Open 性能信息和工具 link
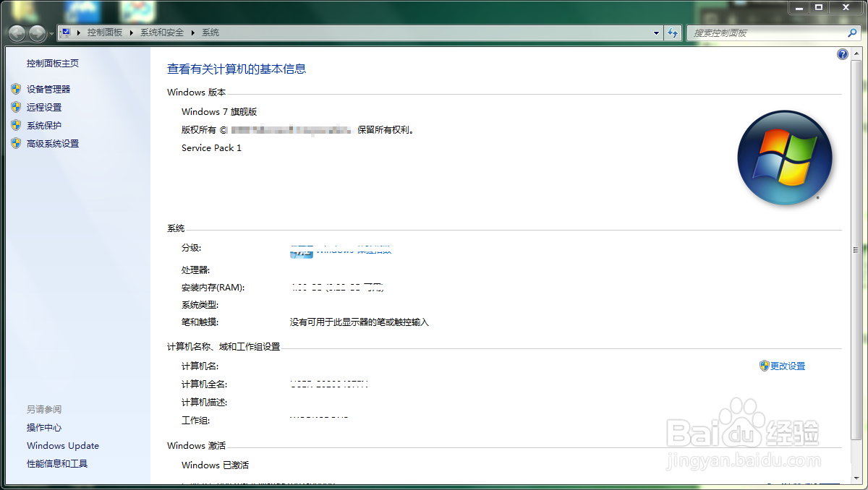Viewport: 868px width, 490px height. coord(57,463)
